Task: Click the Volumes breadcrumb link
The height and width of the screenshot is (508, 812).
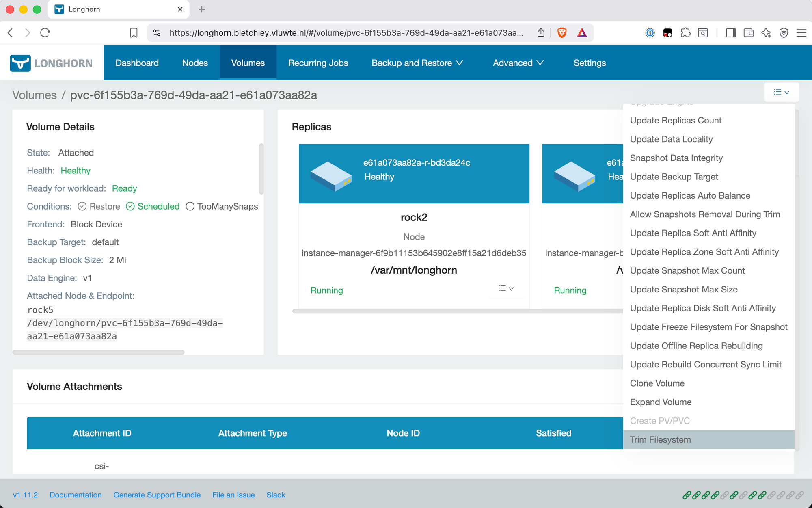Action: click(35, 95)
